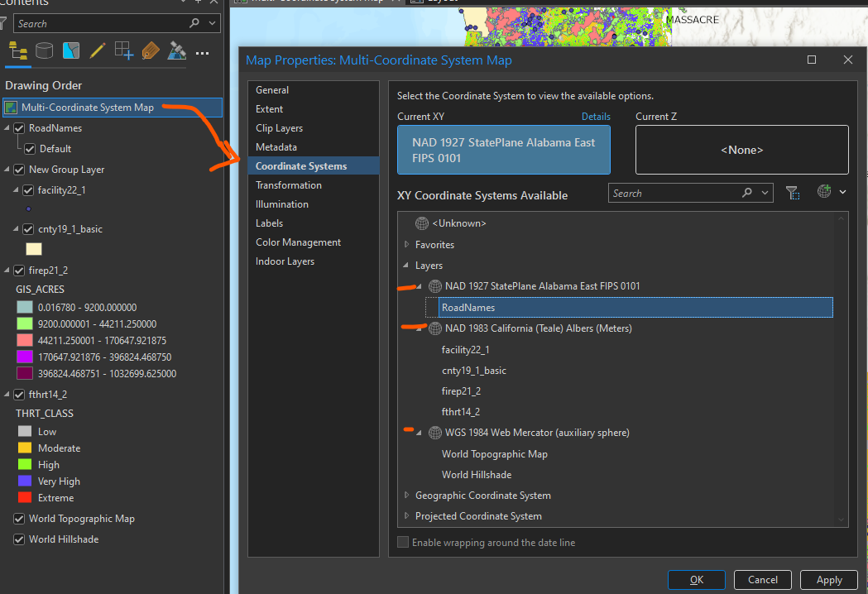Viewport: 868px width, 594px height.
Task: Select List By Editing pencil icon
Action: pos(97,50)
